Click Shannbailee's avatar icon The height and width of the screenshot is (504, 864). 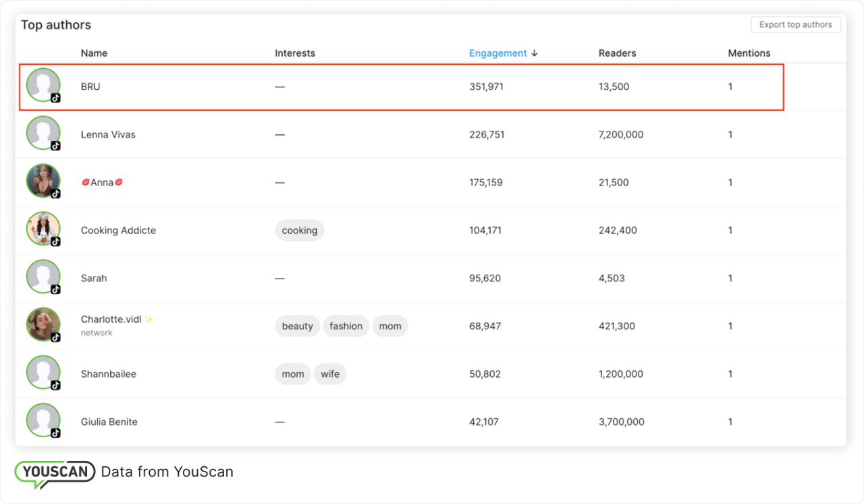pos(43,373)
